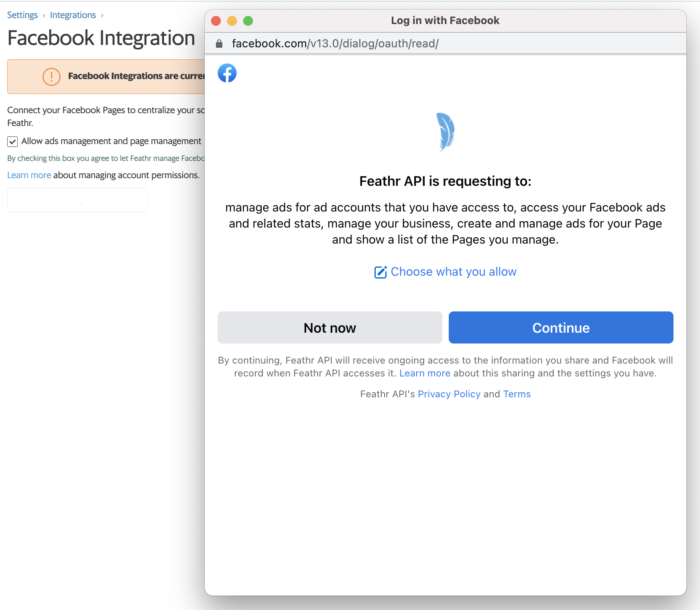Screen dimensions: 700x610
Task: Decline with the Not now button
Action: pos(330,327)
